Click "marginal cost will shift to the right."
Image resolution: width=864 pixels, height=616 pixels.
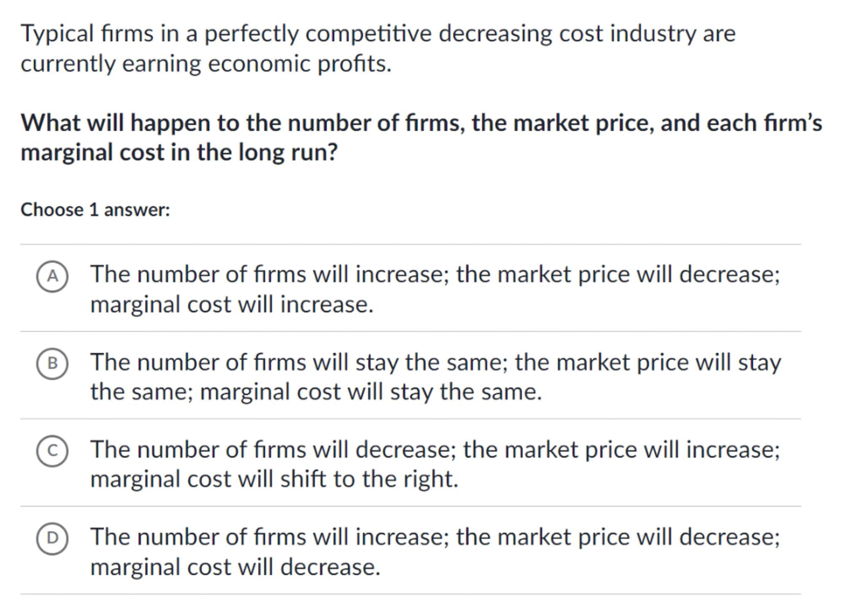pyautogui.click(x=274, y=479)
